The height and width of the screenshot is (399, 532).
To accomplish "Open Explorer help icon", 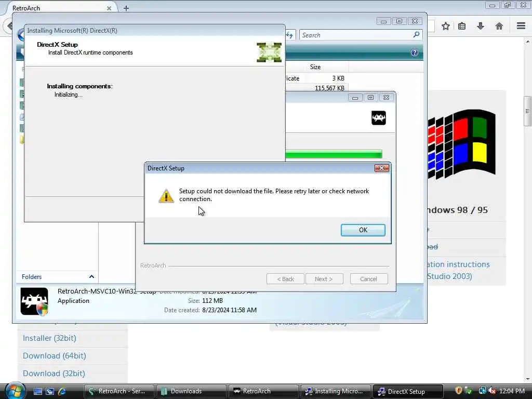I will point(414,52).
